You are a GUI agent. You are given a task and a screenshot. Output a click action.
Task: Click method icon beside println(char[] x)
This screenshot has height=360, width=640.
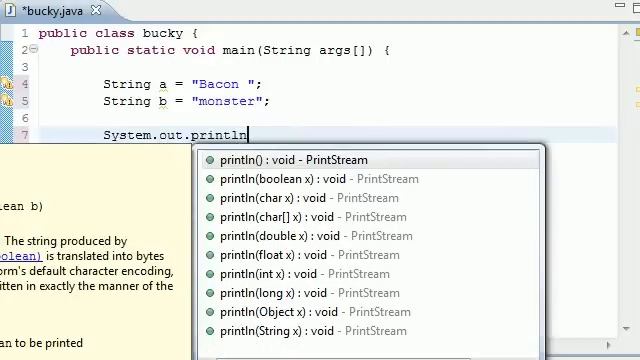coord(210,217)
